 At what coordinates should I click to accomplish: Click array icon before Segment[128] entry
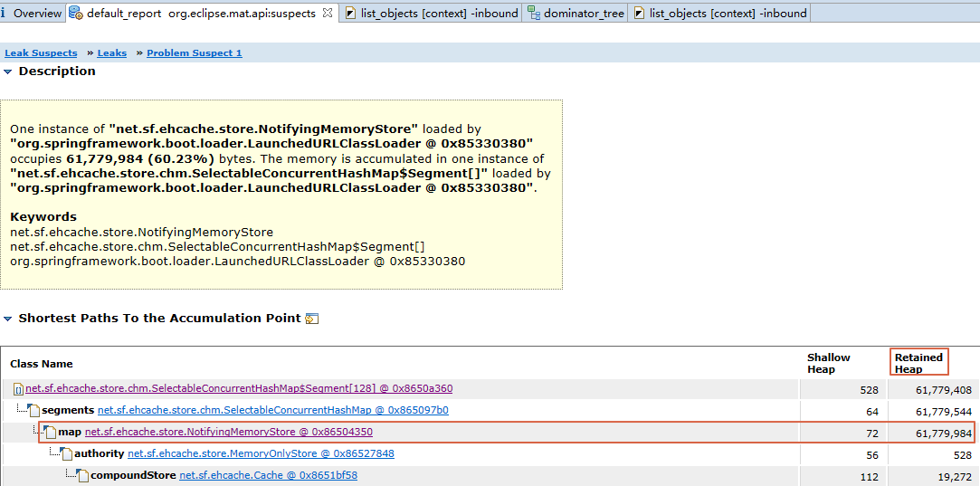click(x=18, y=389)
